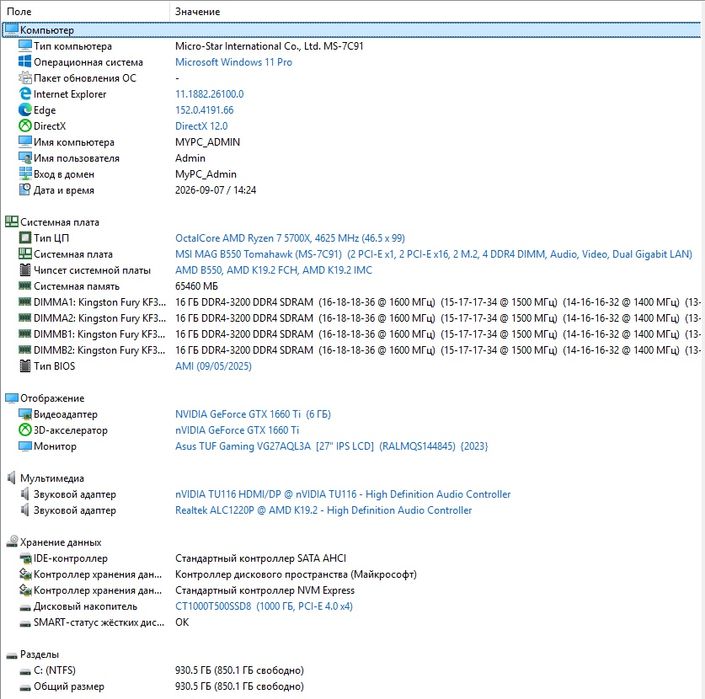The height and width of the screenshot is (699, 705).
Task: Click the Дисковый накопитель drive icon
Action: (x=25, y=607)
